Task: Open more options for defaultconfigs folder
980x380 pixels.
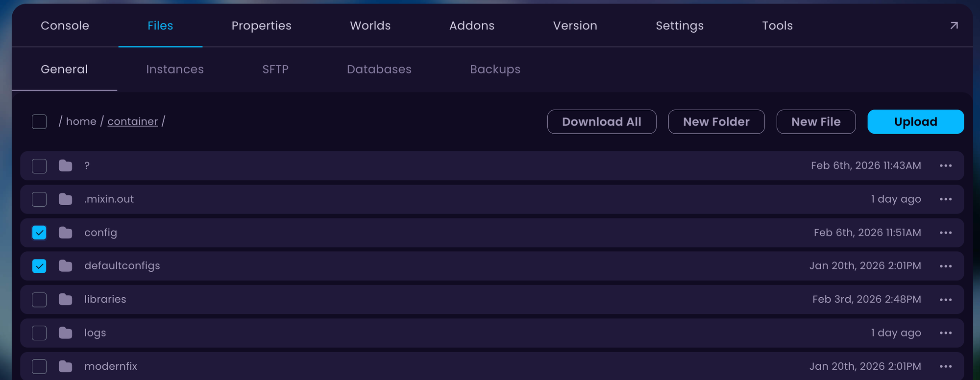Action: pos(946,266)
